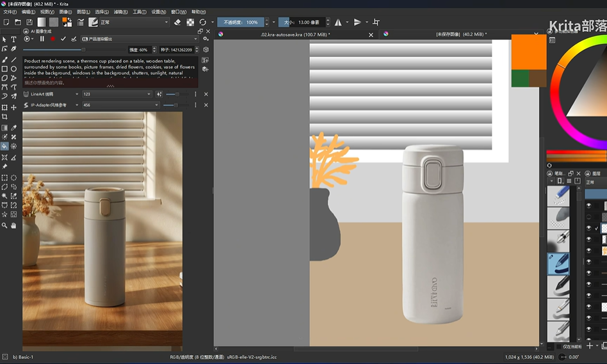Toggle the preserve alpha checkerboard button

coord(190,22)
